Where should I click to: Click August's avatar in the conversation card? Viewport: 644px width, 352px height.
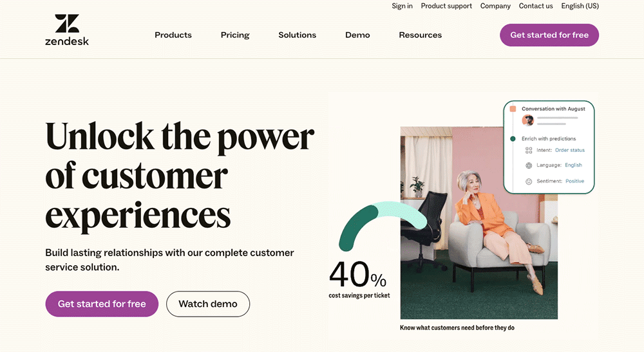point(528,120)
